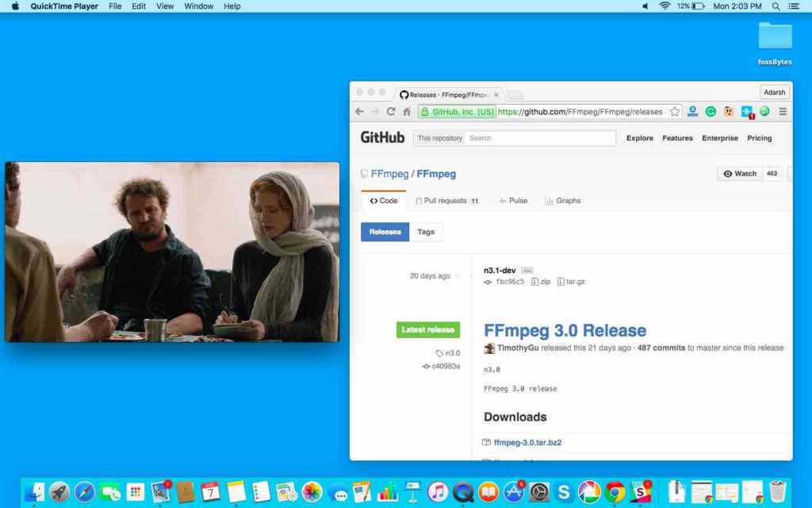
Task: Reload the page with Chrome's refresh icon
Action: tap(389, 111)
